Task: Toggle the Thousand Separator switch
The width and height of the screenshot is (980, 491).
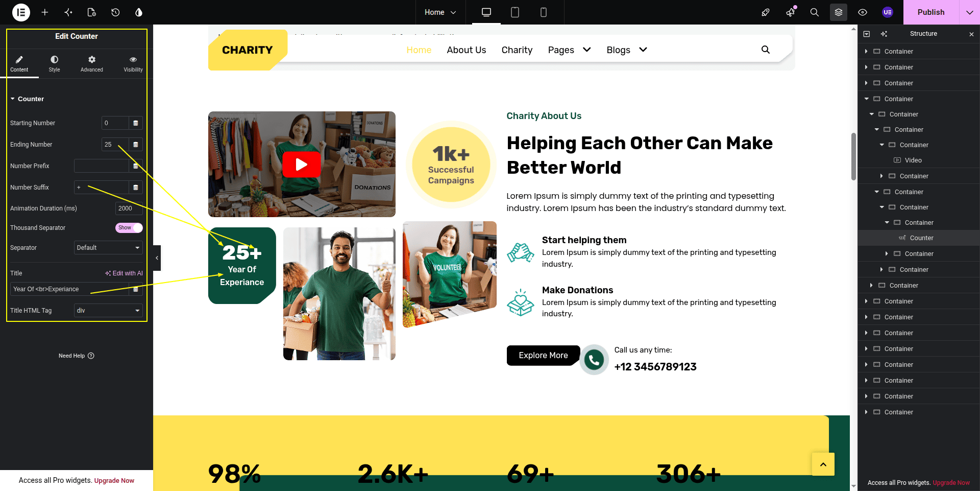Action: coord(129,228)
